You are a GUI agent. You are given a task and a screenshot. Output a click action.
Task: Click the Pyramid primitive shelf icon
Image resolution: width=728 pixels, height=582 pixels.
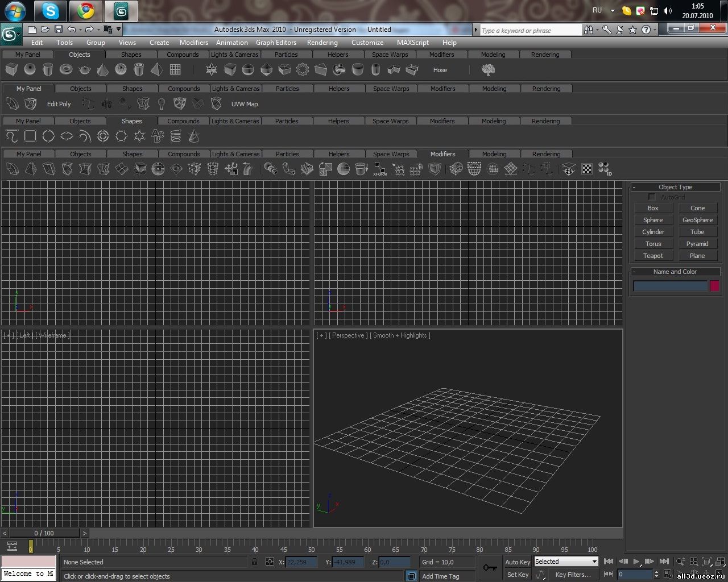pyautogui.click(x=157, y=70)
